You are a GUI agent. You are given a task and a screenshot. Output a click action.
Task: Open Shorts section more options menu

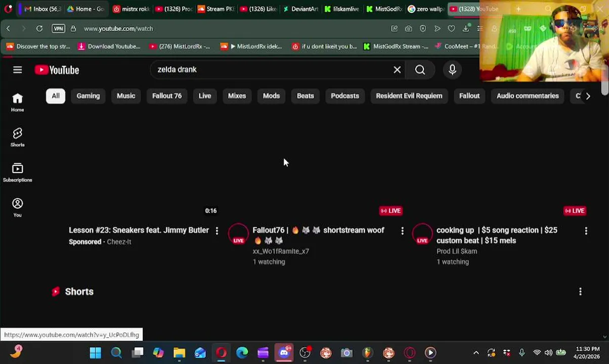580,292
